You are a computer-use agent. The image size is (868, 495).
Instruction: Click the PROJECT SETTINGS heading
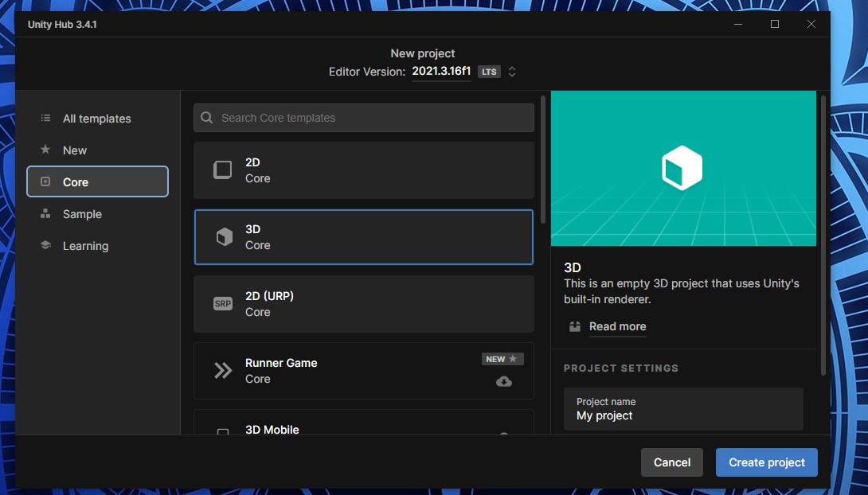[x=621, y=368]
